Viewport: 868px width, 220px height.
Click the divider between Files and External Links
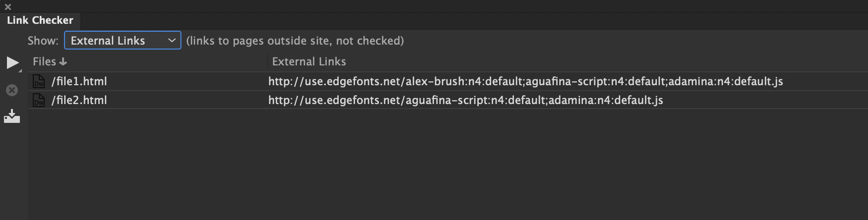(x=268, y=61)
